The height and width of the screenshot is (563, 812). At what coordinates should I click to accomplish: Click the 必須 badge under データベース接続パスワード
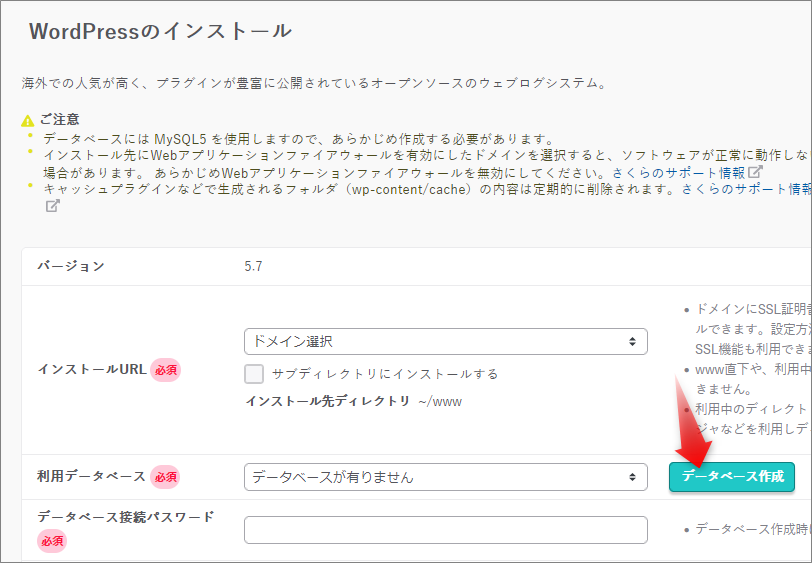(x=52, y=541)
